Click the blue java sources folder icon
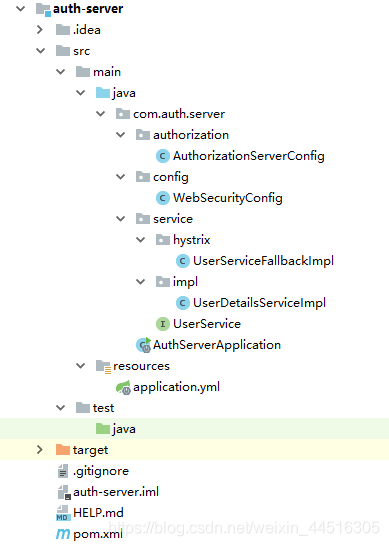Viewport: 389px width, 546px height. [103, 93]
